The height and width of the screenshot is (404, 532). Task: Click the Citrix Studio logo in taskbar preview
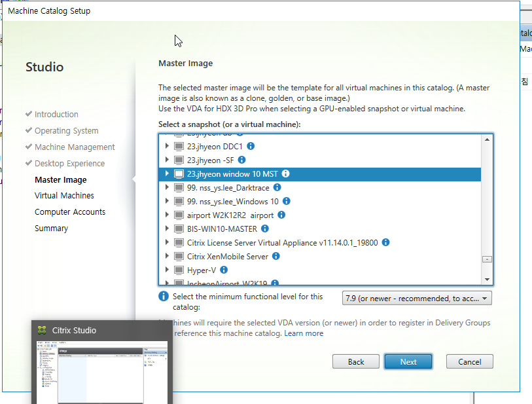tap(42, 330)
